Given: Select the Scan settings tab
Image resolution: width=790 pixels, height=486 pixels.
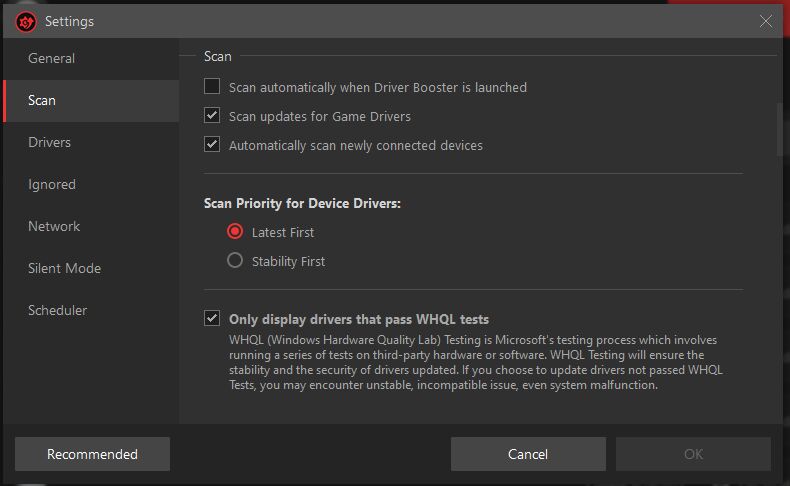Looking at the screenshot, I should [x=91, y=101].
